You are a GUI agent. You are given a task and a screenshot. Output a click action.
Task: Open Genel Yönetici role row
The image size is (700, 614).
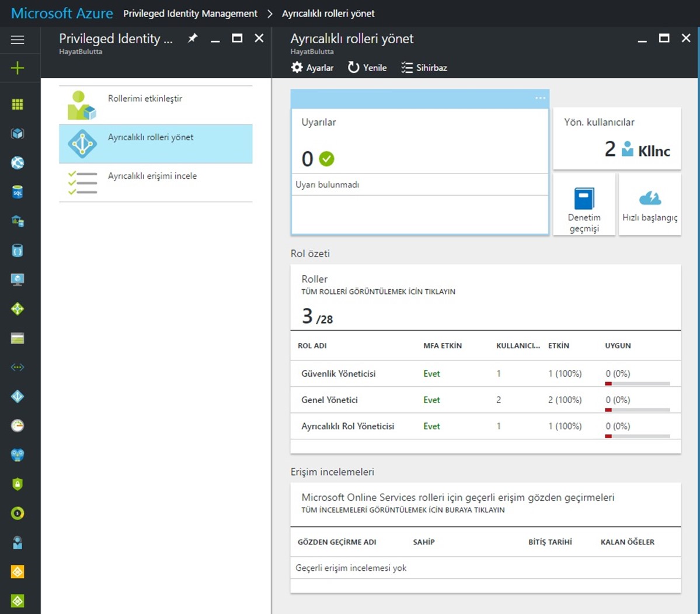pyautogui.click(x=486, y=400)
